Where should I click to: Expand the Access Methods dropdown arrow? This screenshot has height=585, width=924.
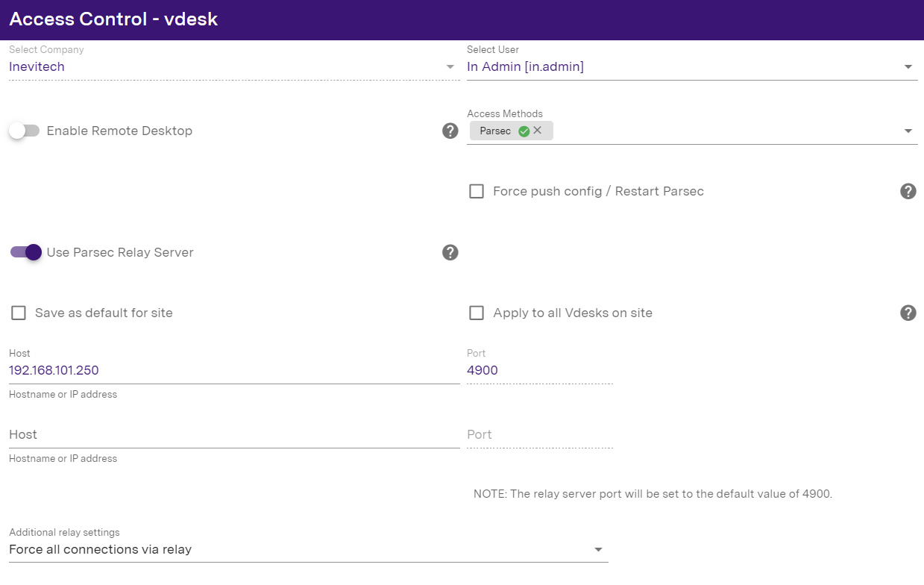coord(908,131)
